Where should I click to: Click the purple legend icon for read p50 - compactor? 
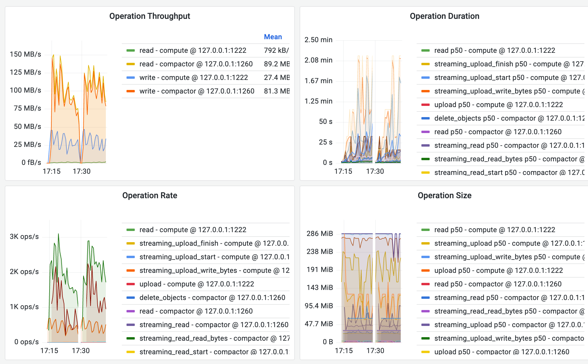(x=426, y=132)
